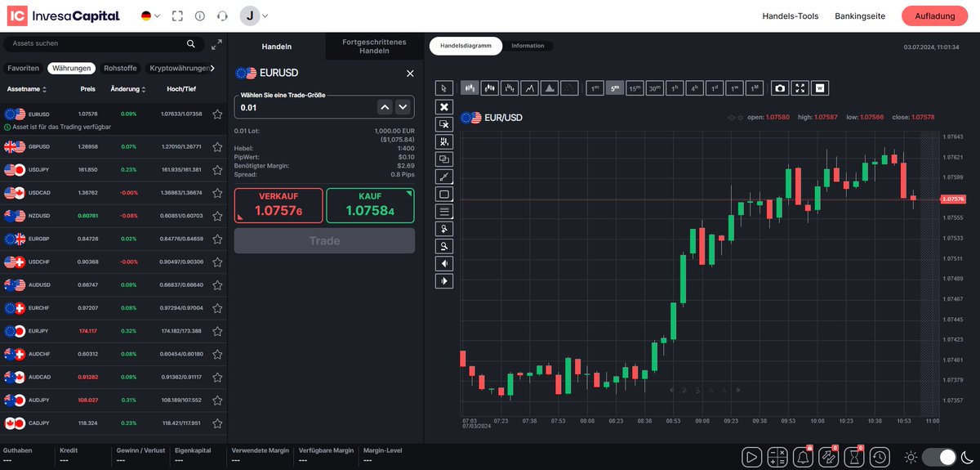980x470 pixels.
Task: Select the trend line drawing tool
Action: coord(443,177)
